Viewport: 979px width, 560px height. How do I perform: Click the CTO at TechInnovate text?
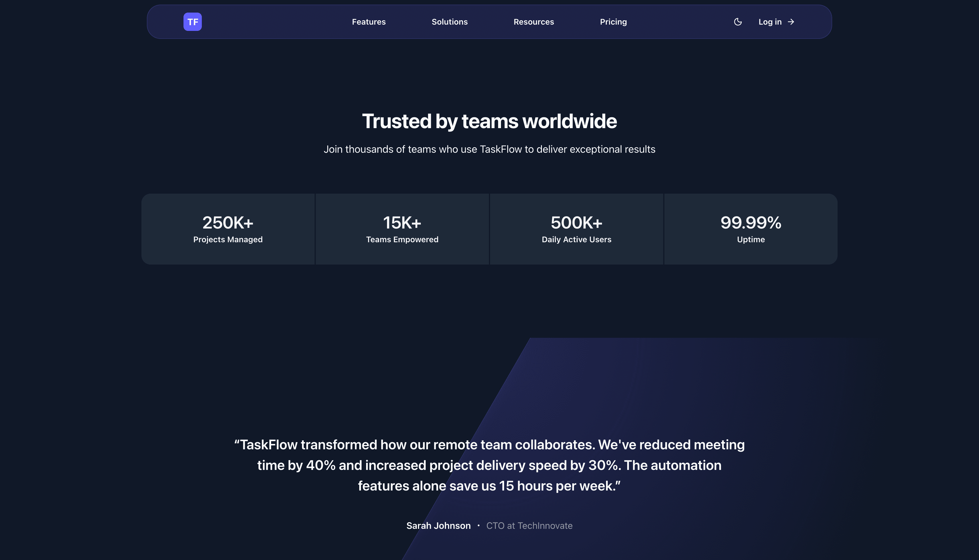(529, 526)
